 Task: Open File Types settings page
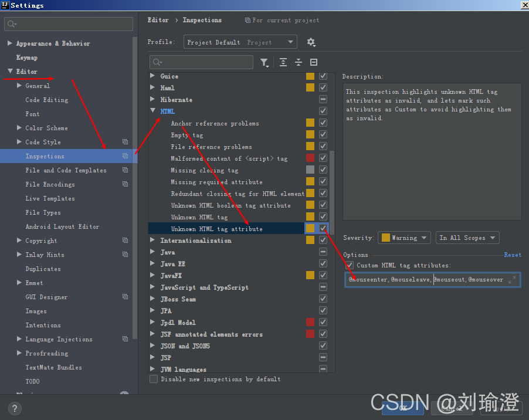point(43,212)
